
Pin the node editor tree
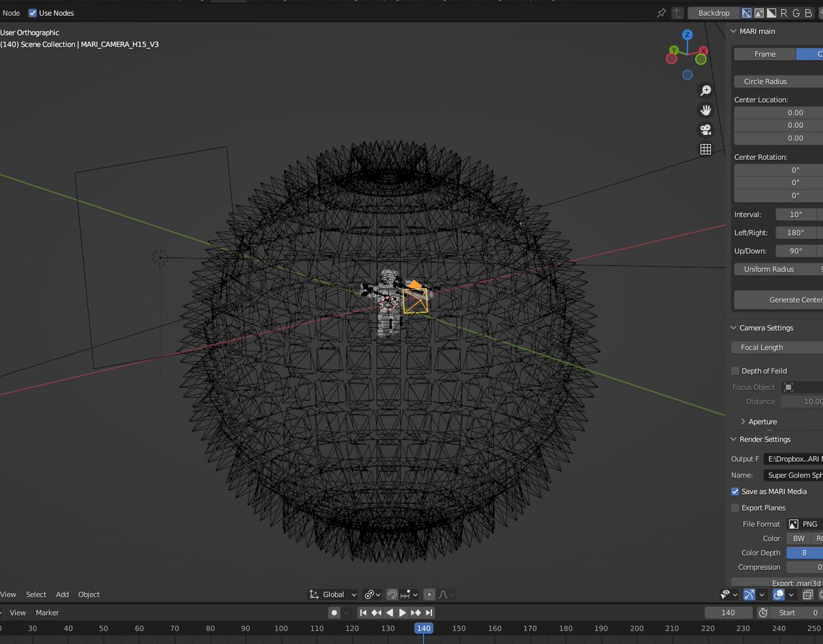point(661,13)
